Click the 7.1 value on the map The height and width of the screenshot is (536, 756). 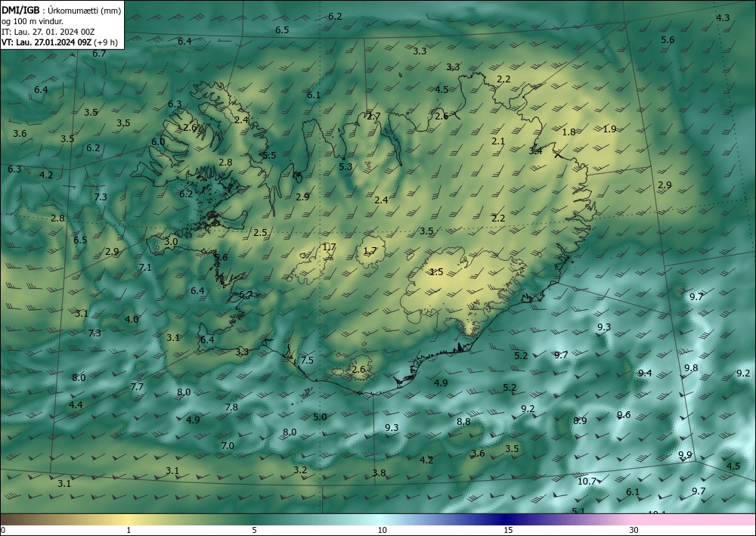pyautogui.click(x=144, y=267)
